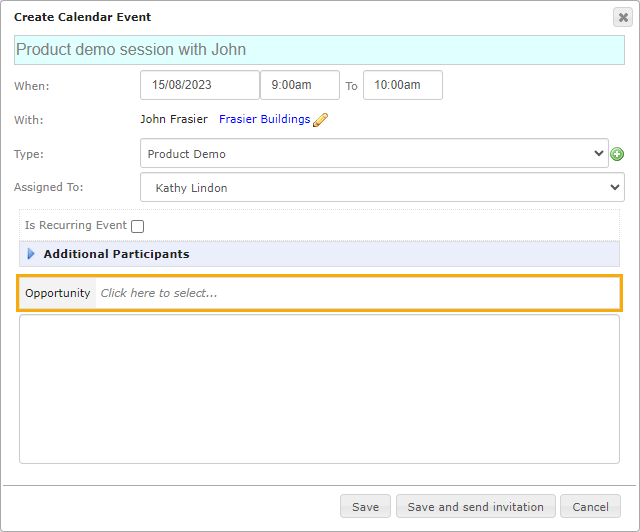
Task: Cancel the calendar event creation
Action: (590, 506)
